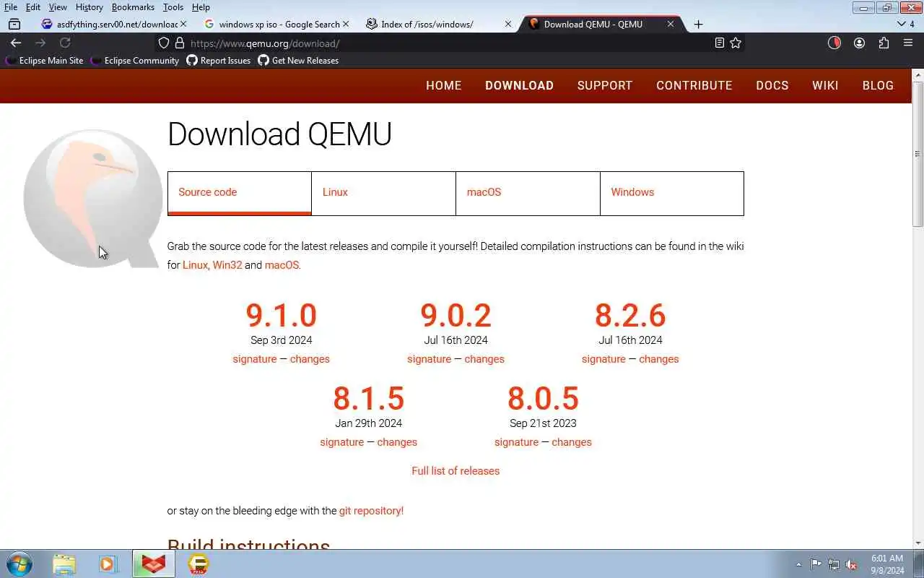Open the yellow circular taskbar application
This screenshot has width=924, height=578.
click(198, 564)
